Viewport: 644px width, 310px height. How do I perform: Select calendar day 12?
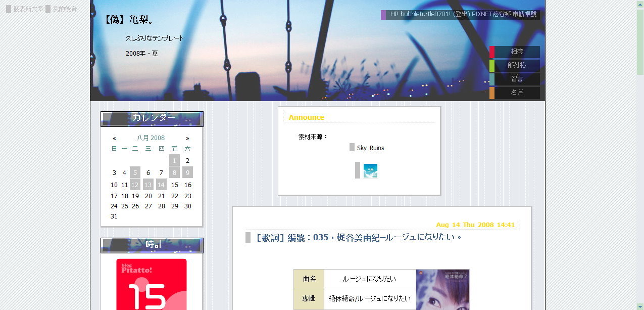(135, 185)
